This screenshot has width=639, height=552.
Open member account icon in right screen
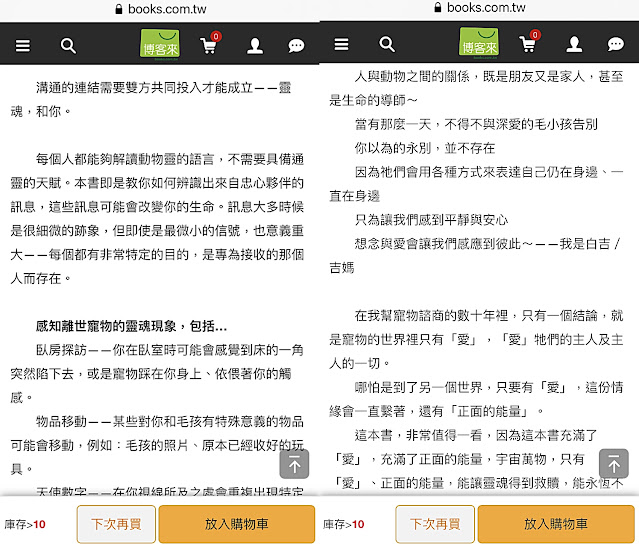click(574, 44)
